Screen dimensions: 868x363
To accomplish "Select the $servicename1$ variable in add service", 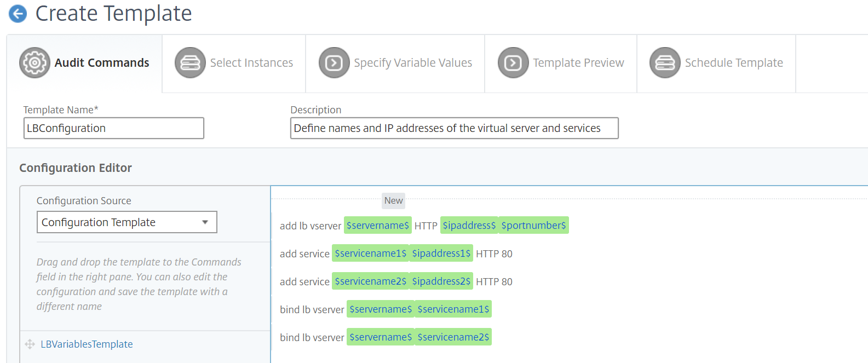I will coord(371,253).
